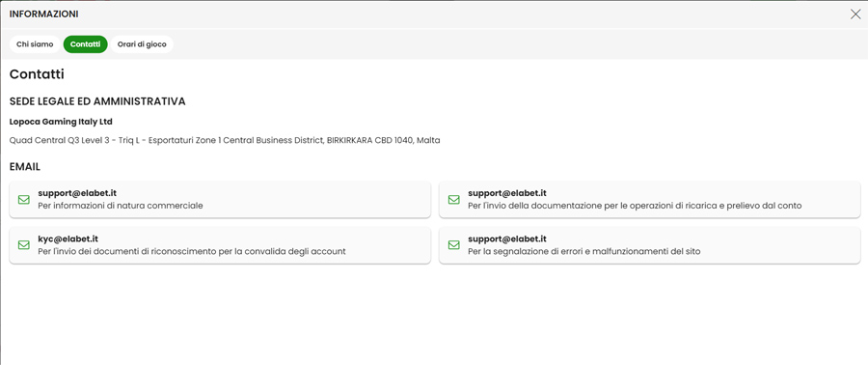Image resolution: width=868 pixels, height=365 pixels.
Task: Click the INFORMAZIONI dialog title
Action: [x=43, y=14]
